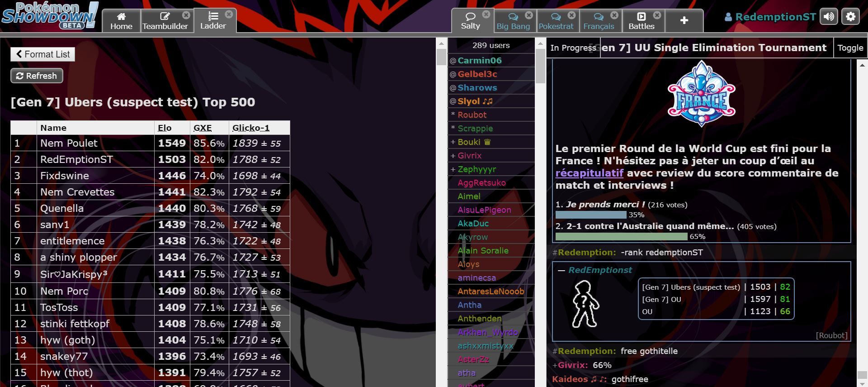Close the Ladder tab

(229, 14)
